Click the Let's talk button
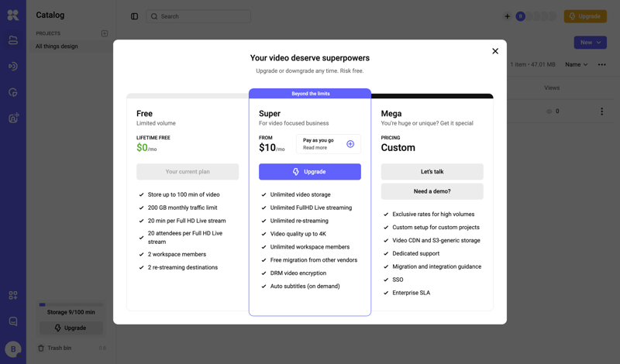 pyautogui.click(x=432, y=172)
